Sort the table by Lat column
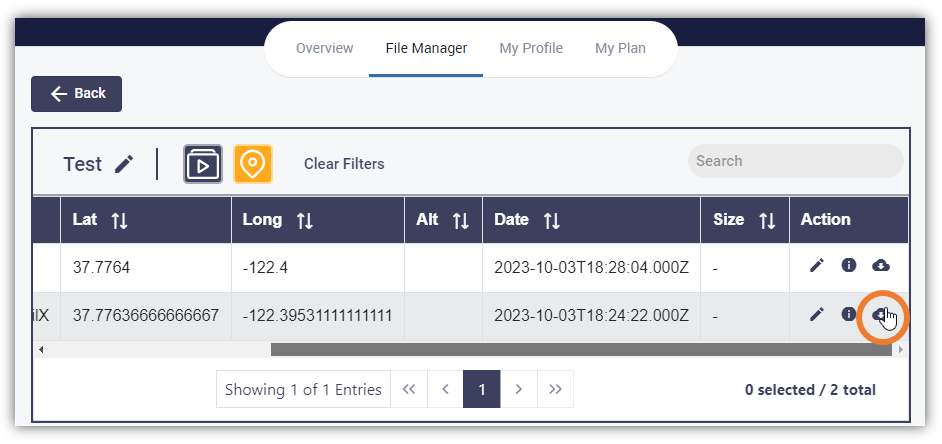The image size is (942, 444). pyautogui.click(x=120, y=220)
